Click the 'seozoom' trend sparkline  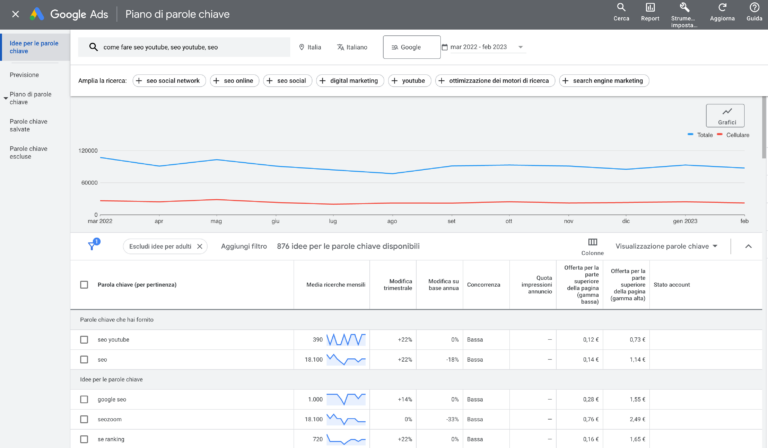click(346, 419)
